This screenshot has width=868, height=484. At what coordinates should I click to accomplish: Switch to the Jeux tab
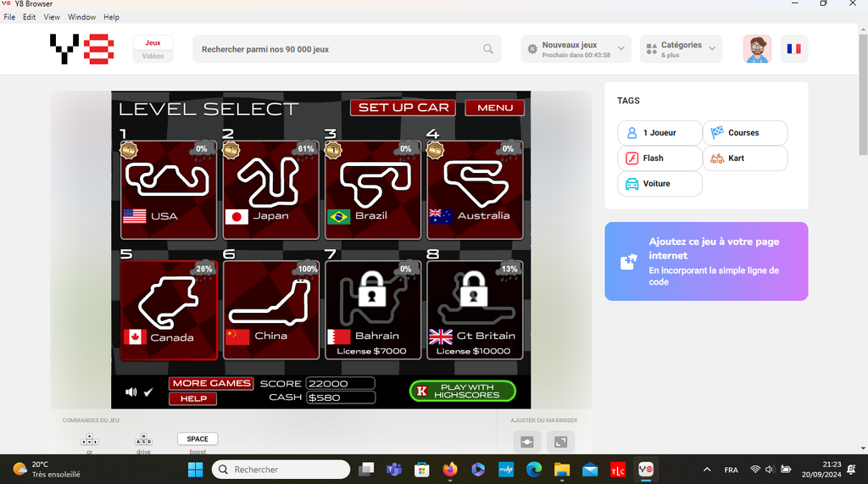153,42
